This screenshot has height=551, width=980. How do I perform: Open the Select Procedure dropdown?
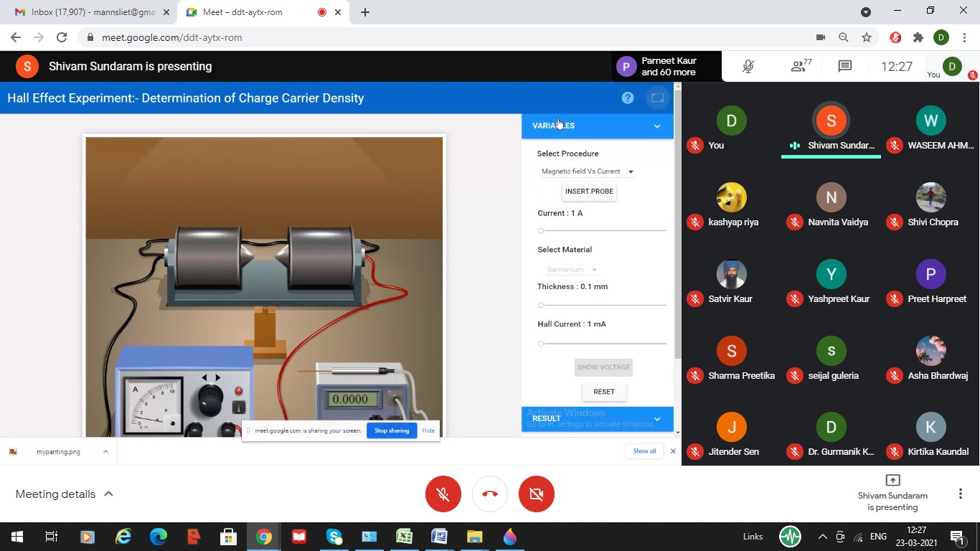pos(587,171)
